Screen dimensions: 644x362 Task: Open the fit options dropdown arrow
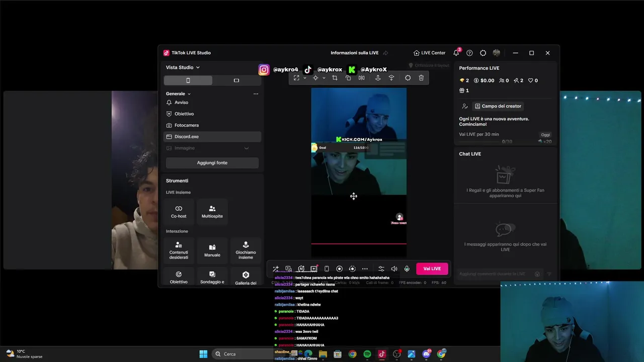click(304, 78)
